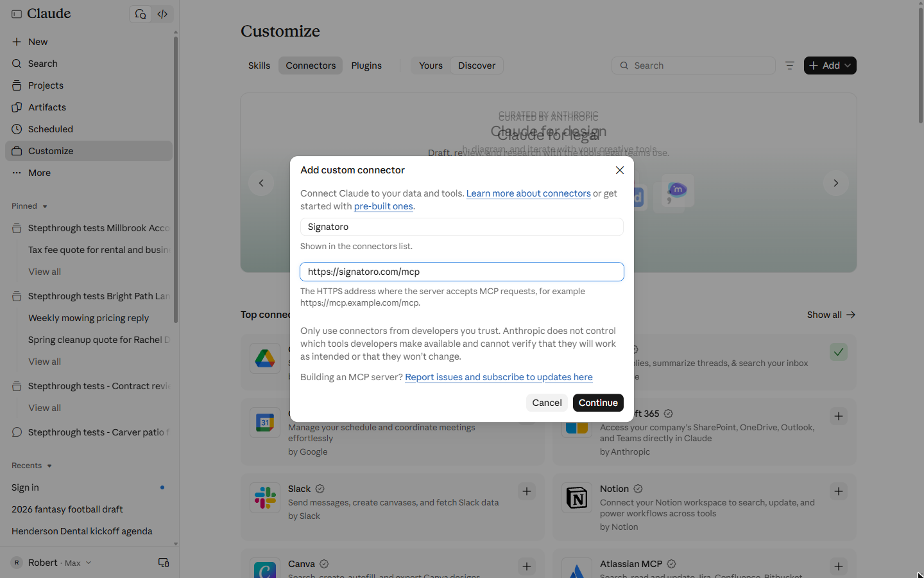Image resolution: width=924 pixels, height=578 pixels.
Task: Select Customize in the sidebar
Action: click(x=89, y=151)
